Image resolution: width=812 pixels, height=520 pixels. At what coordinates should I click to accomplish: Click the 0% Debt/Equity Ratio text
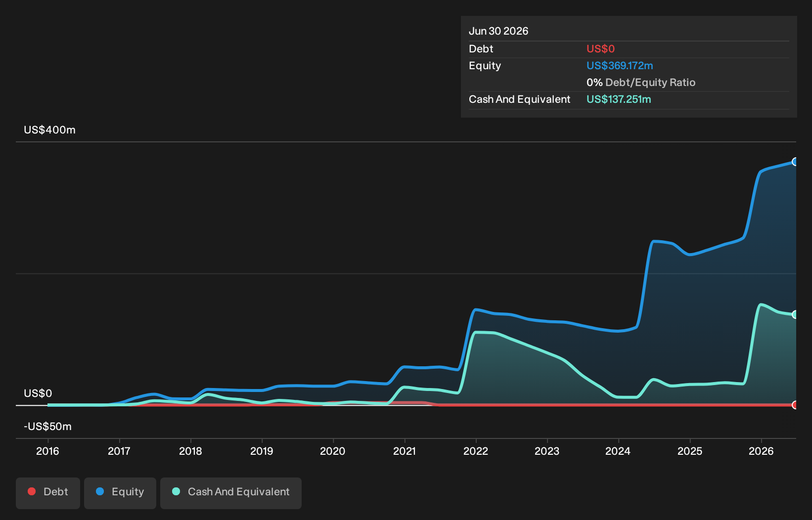(641, 83)
